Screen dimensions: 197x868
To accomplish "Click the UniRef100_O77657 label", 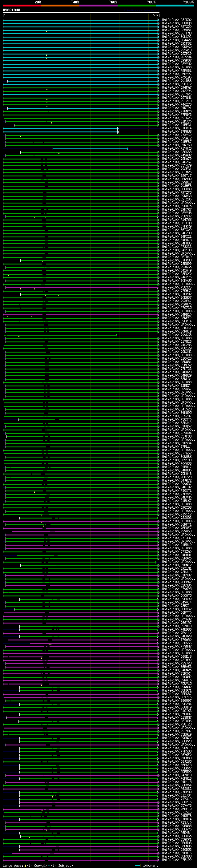I will tap(177, 454).
